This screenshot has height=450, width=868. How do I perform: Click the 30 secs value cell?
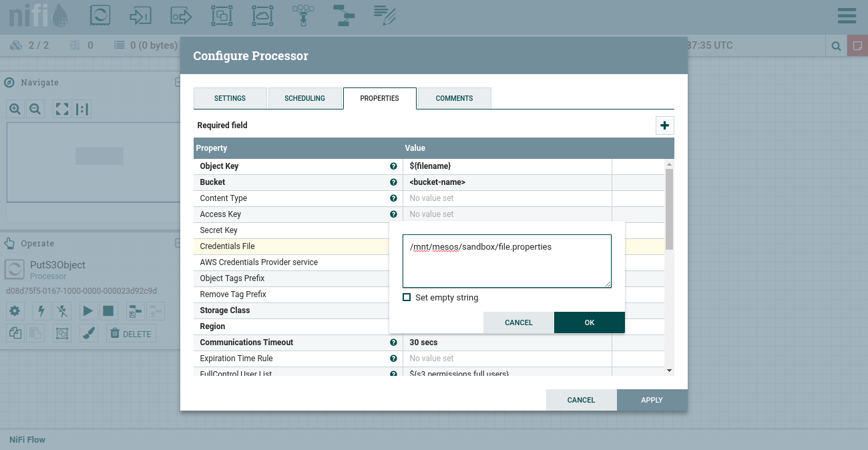507,343
